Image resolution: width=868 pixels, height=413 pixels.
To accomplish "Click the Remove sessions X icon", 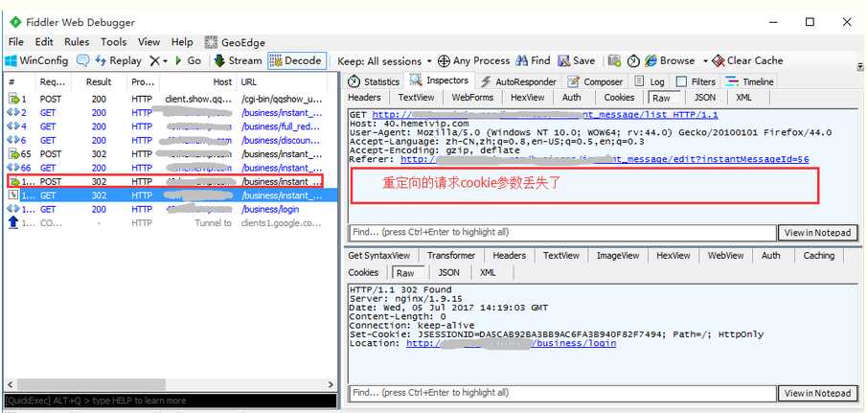I will pyautogui.click(x=154, y=61).
